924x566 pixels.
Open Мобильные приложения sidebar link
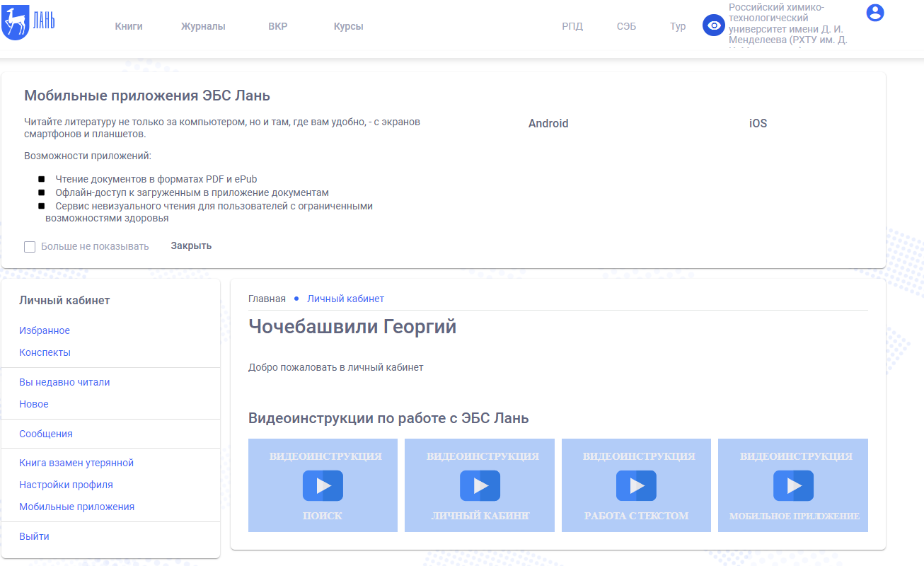coord(76,507)
